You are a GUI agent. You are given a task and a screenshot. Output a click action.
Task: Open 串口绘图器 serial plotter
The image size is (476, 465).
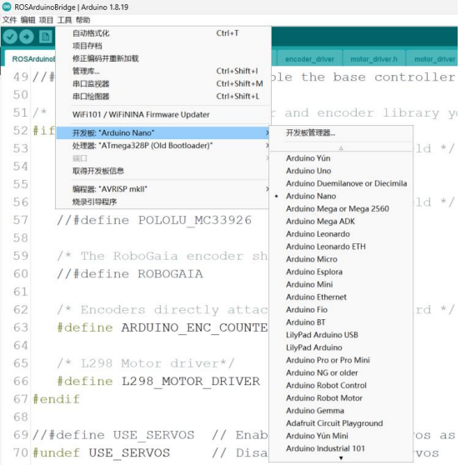[x=163, y=96]
